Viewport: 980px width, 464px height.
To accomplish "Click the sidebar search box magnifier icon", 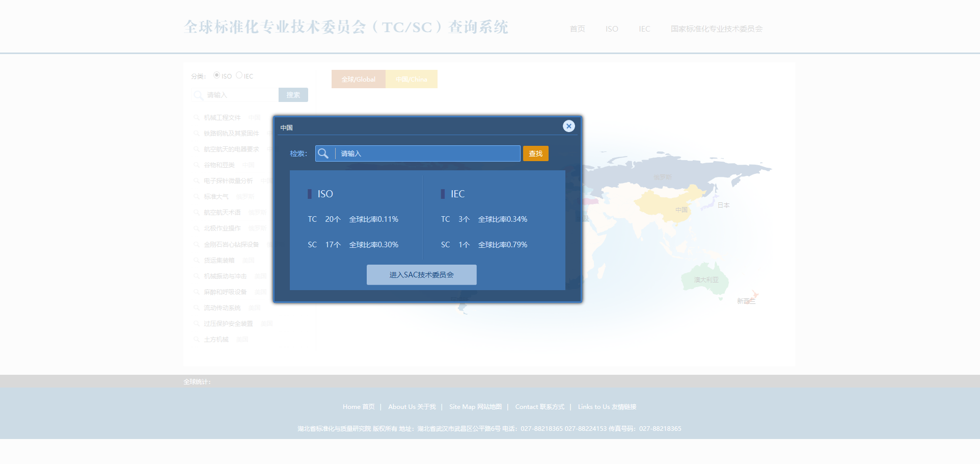I will pyautogui.click(x=198, y=95).
